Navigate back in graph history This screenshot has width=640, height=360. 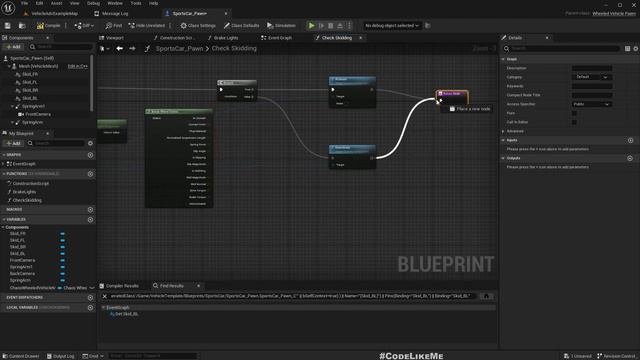(120, 49)
